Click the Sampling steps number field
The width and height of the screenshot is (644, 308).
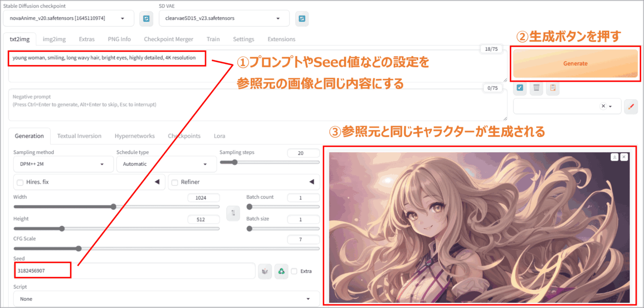(303, 153)
